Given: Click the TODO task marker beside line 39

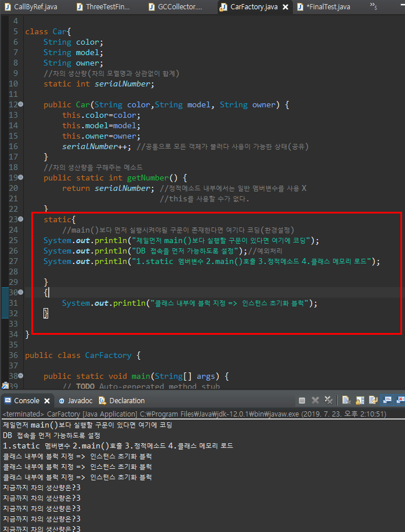Looking at the screenshot, I should click(x=5, y=386).
